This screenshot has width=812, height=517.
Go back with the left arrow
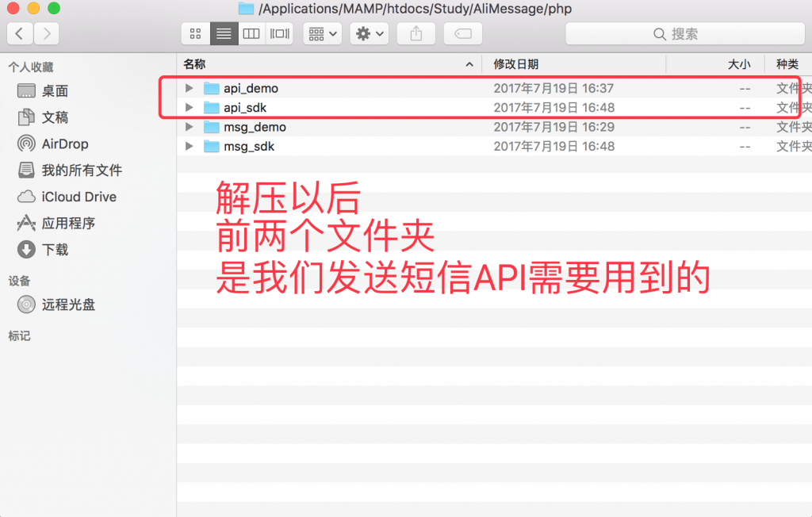(19, 33)
